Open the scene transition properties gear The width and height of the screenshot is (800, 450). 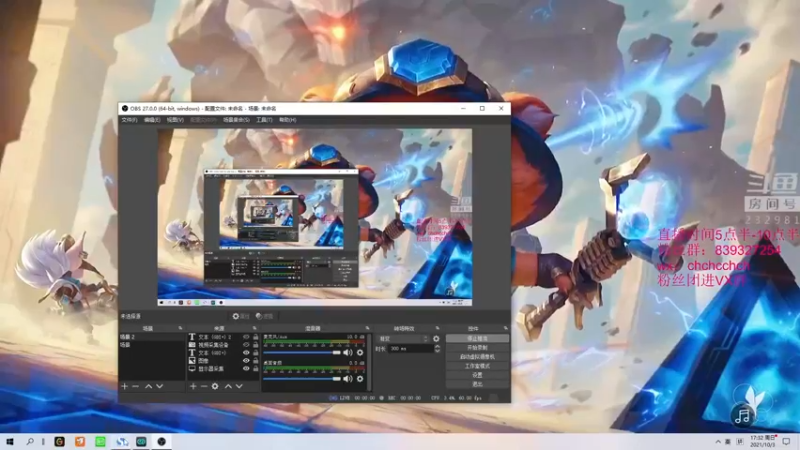tap(436, 339)
